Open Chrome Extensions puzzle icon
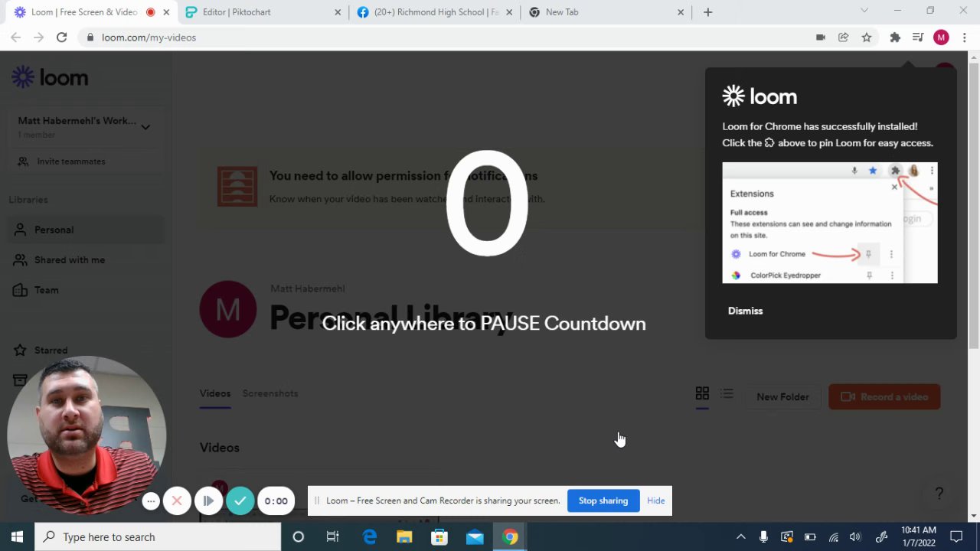 tap(895, 37)
